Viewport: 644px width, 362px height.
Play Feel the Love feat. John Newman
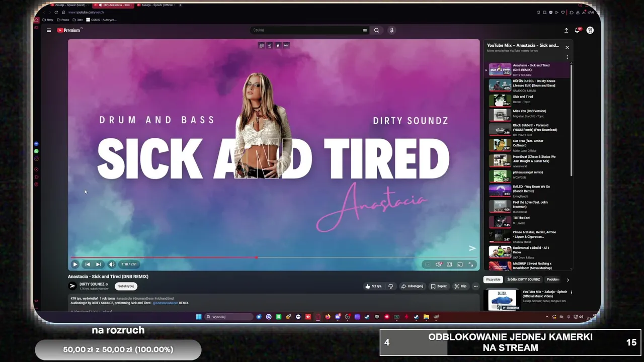click(528, 207)
